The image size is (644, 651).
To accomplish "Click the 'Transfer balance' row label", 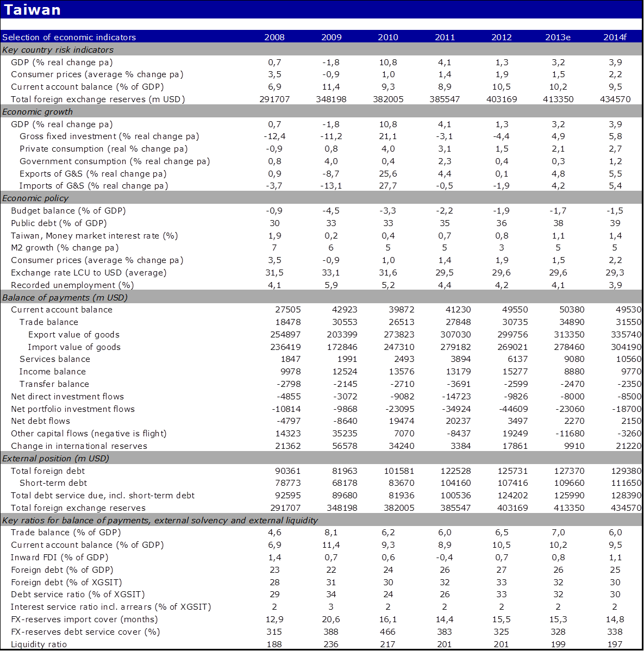I will tap(54, 384).
